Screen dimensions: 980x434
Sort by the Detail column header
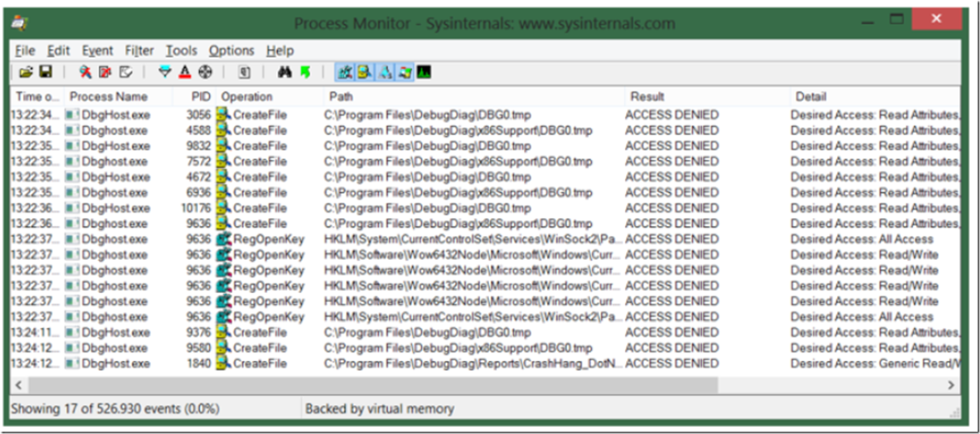(875, 97)
